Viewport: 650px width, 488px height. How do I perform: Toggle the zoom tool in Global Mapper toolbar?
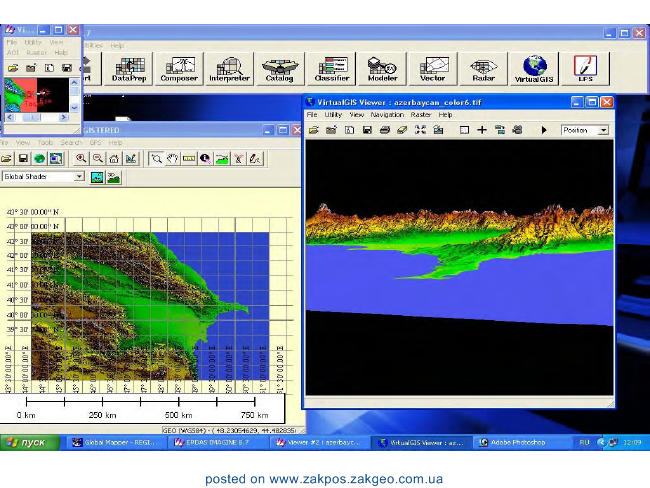tap(156, 158)
